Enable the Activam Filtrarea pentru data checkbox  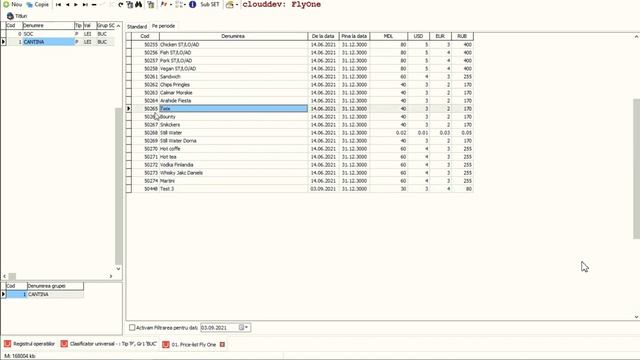[x=132, y=327]
